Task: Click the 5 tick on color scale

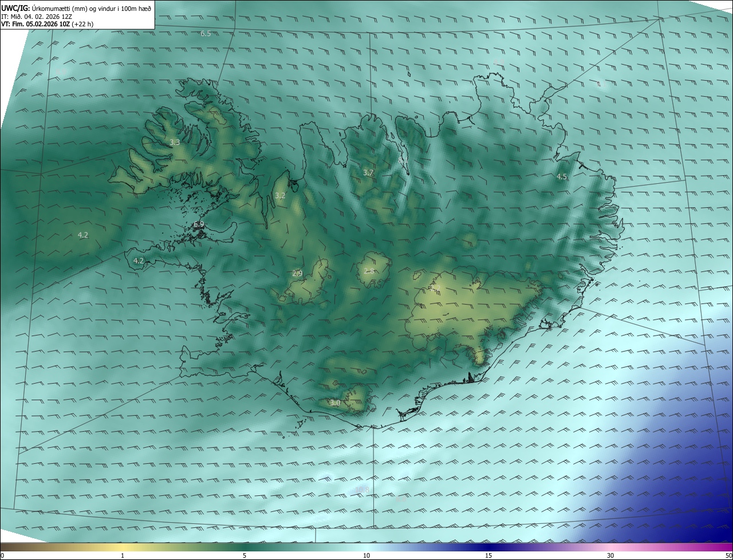Action: click(x=245, y=555)
